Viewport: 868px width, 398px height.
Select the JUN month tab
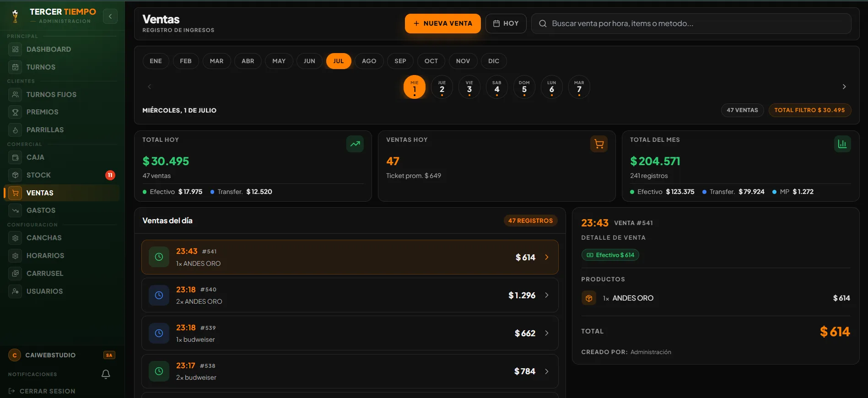(x=309, y=61)
